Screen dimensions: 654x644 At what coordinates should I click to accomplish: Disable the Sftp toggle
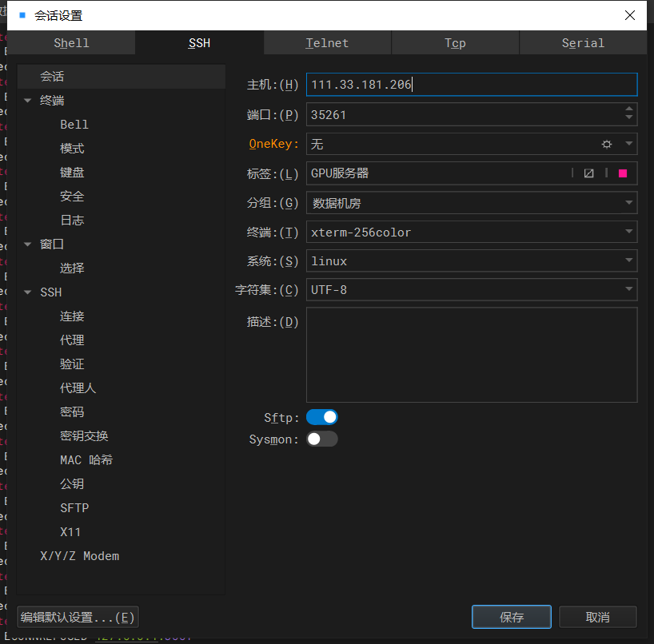pos(321,416)
